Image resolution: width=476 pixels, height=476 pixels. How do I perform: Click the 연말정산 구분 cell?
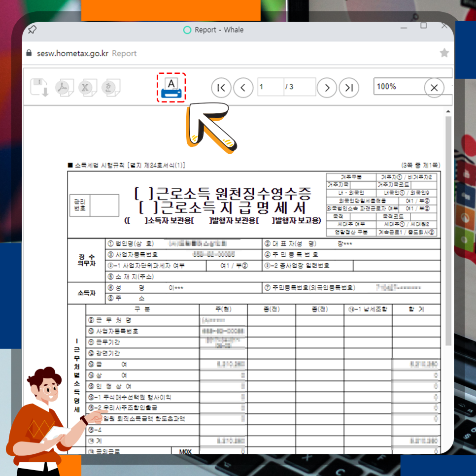coord(351,232)
